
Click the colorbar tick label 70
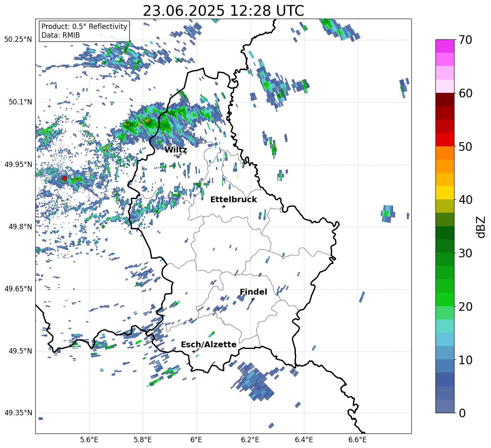coord(465,40)
